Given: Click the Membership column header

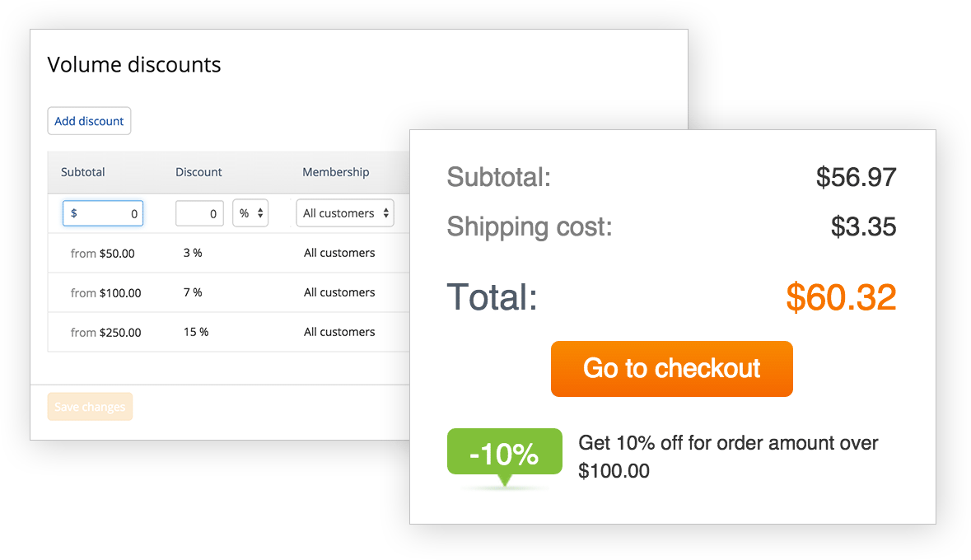Looking at the screenshot, I should click(x=335, y=172).
